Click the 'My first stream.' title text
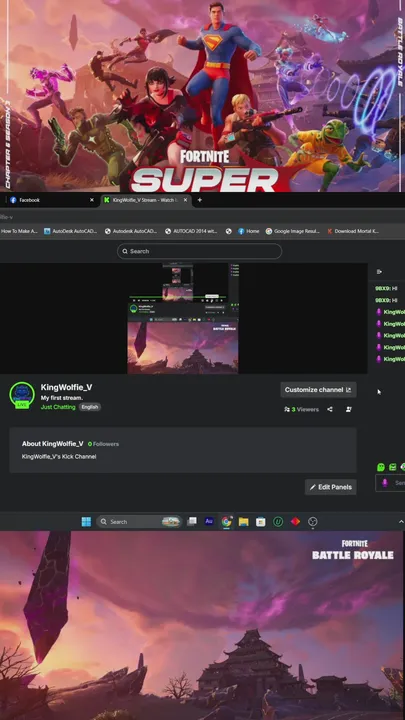405x720 pixels. click(62, 398)
